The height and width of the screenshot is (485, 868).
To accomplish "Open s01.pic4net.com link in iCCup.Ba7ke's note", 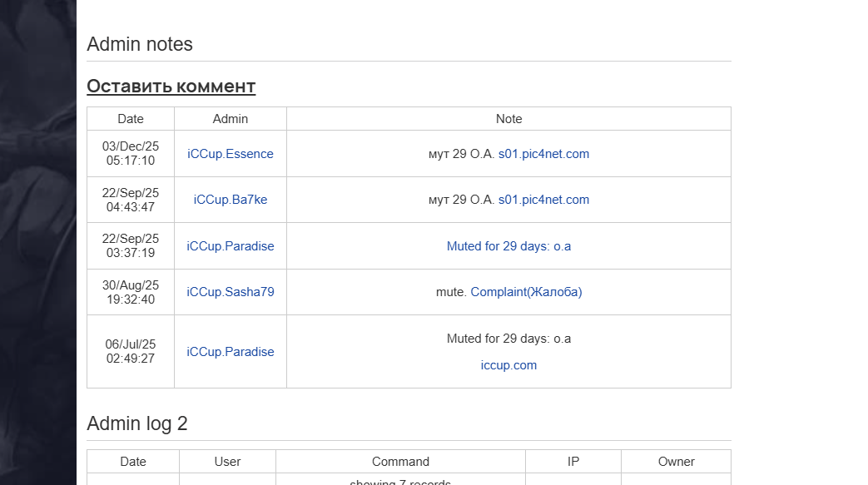I will [x=543, y=200].
